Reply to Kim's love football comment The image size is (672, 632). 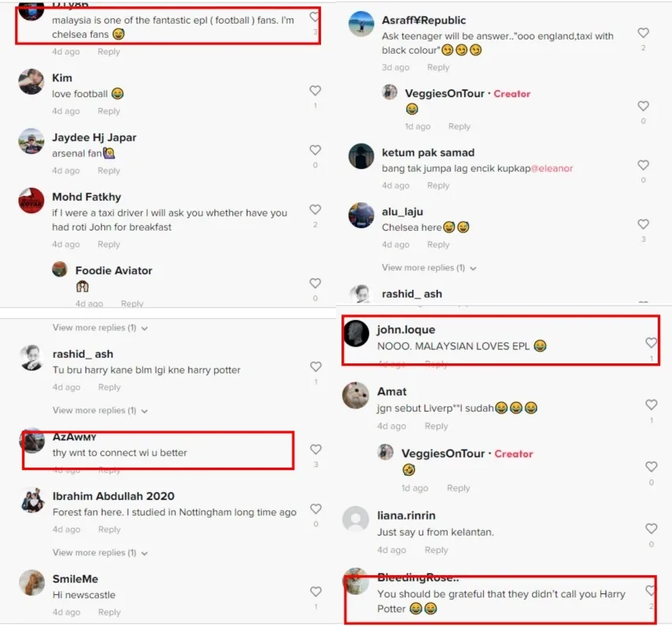[109, 111]
